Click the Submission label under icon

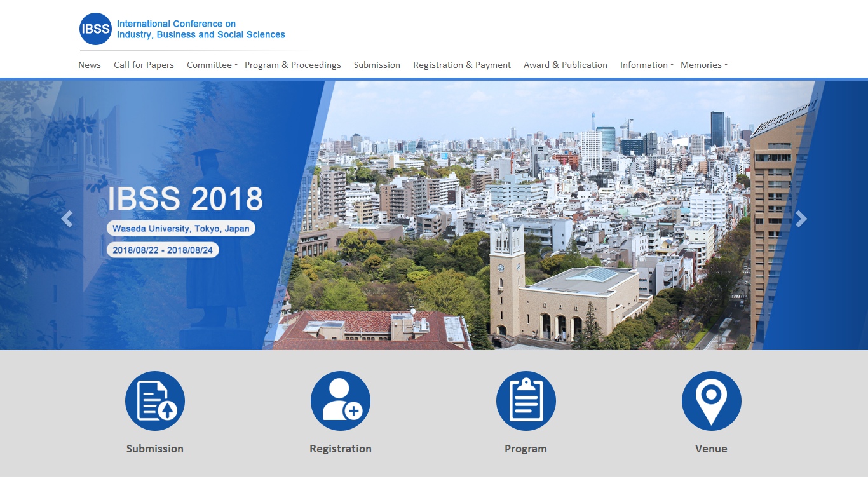(x=155, y=449)
